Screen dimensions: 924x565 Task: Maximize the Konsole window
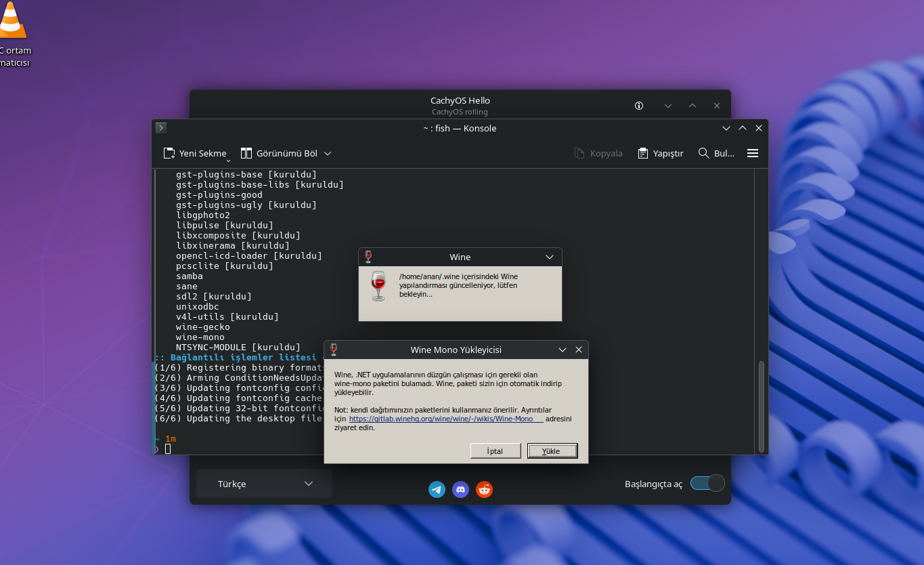743,128
